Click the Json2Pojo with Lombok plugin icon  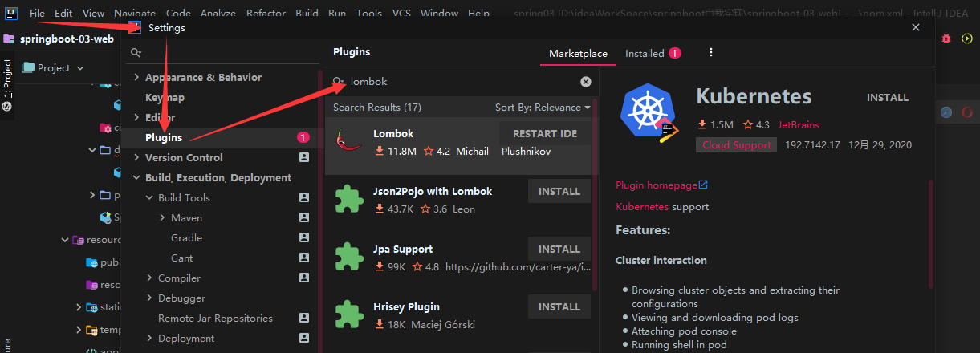coord(349,200)
